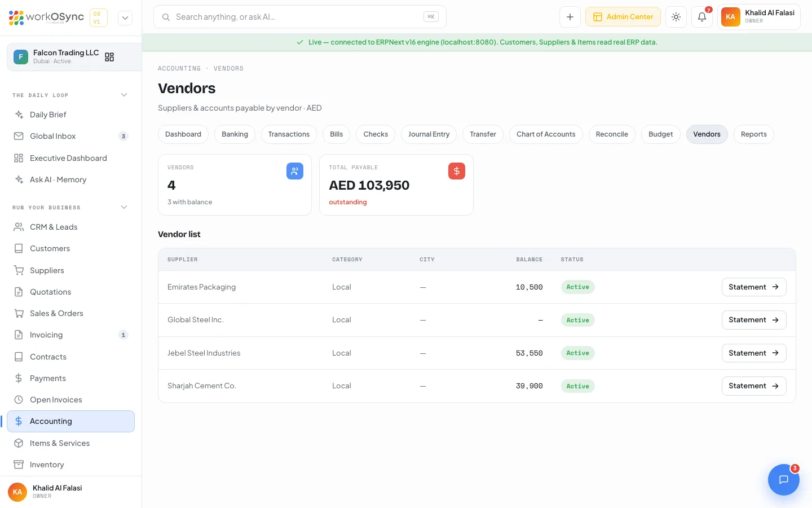Click the Supplier column header
Image resolution: width=812 pixels, height=508 pixels.
(183, 260)
